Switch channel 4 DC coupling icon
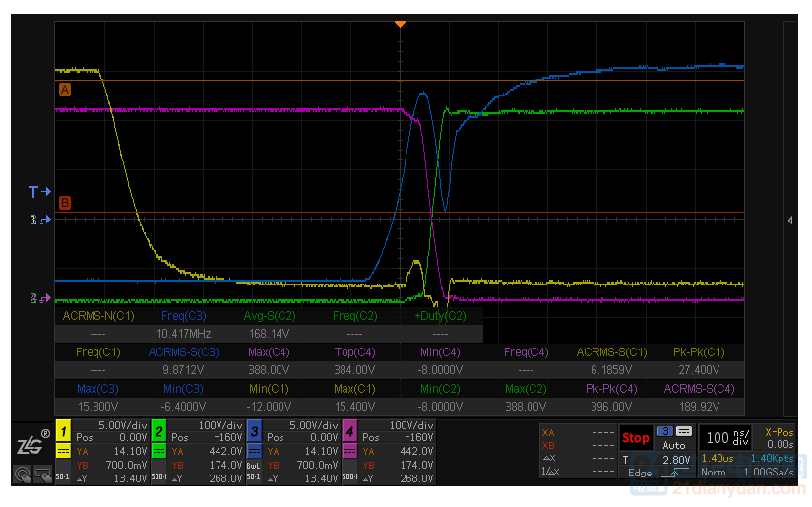This screenshot has height=507, width=812. tap(349, 451)
